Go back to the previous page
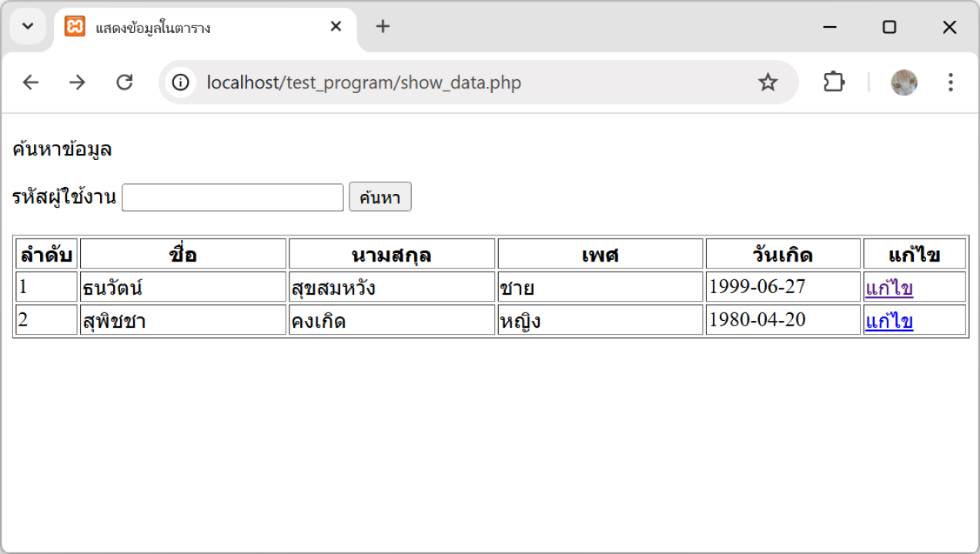This screenshot has height=554, width=980. coord(30,82)
